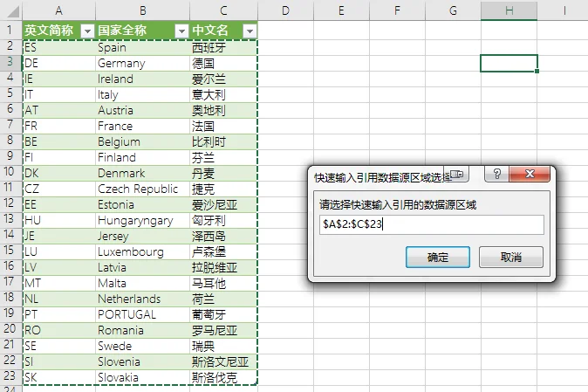Open the 英文简称 filter dropdown
The image size is (588, 392).
[x=87, y=31]
